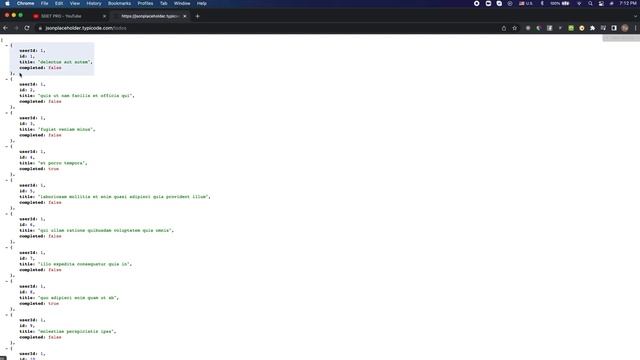Viewport: 640px width, 360px height.
Task: Open the File menu
Action: [x=44, y=3]
